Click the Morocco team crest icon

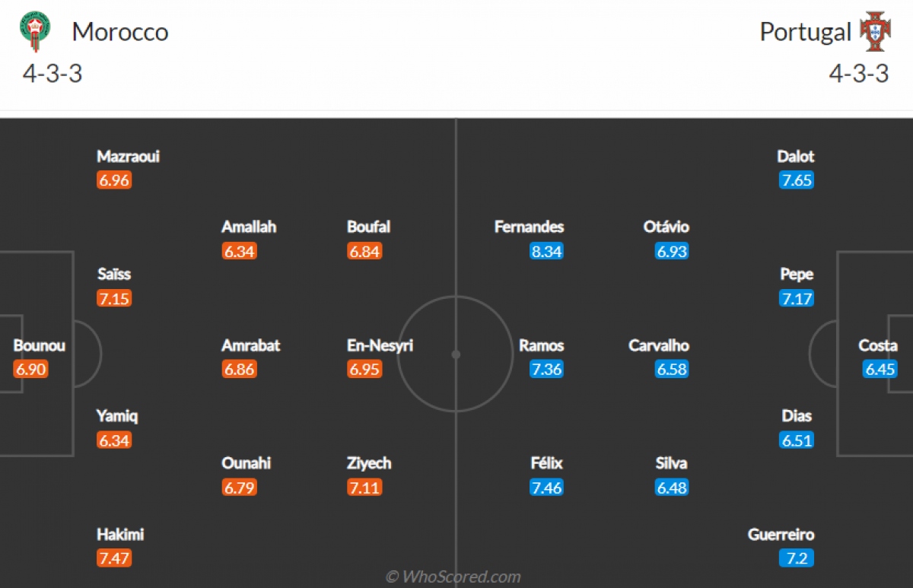[36, 31]
